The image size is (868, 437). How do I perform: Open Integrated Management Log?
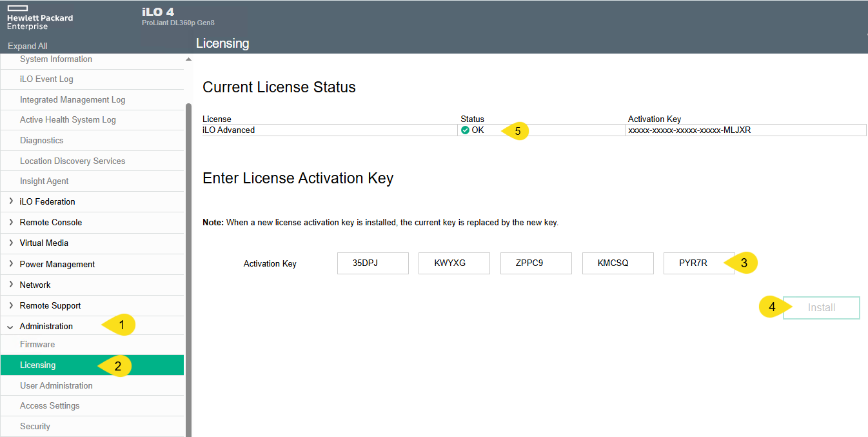73,100
